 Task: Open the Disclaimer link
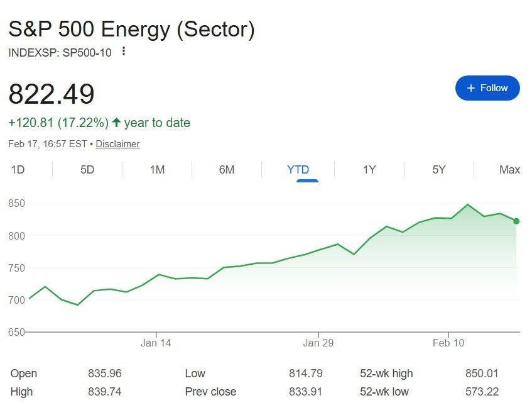(117, 144)
